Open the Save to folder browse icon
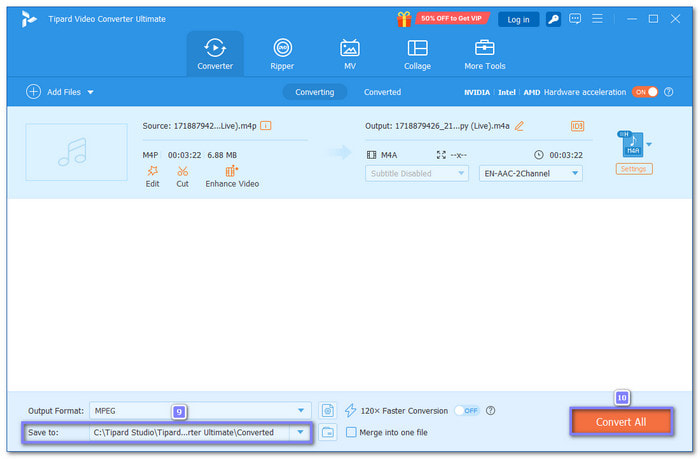Screen dimensions: 700x459 click(327, 433)
